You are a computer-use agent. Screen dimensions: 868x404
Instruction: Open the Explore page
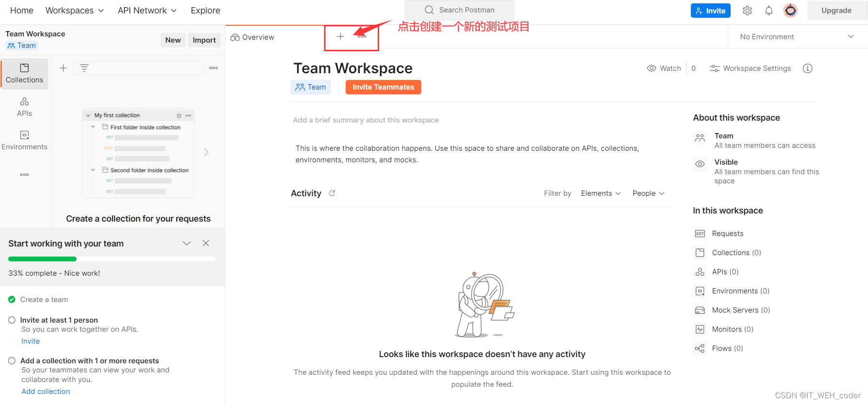coord(205,11)
